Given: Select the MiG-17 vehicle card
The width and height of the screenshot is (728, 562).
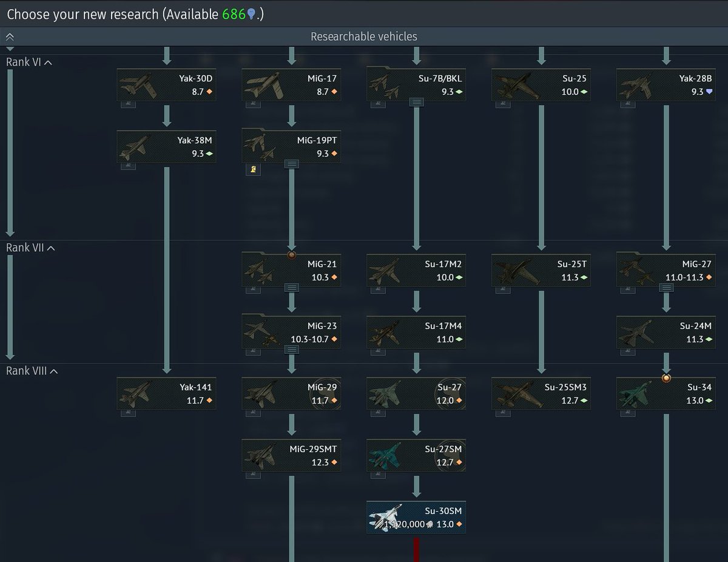Looking at the screenshot, I should 291,85.
